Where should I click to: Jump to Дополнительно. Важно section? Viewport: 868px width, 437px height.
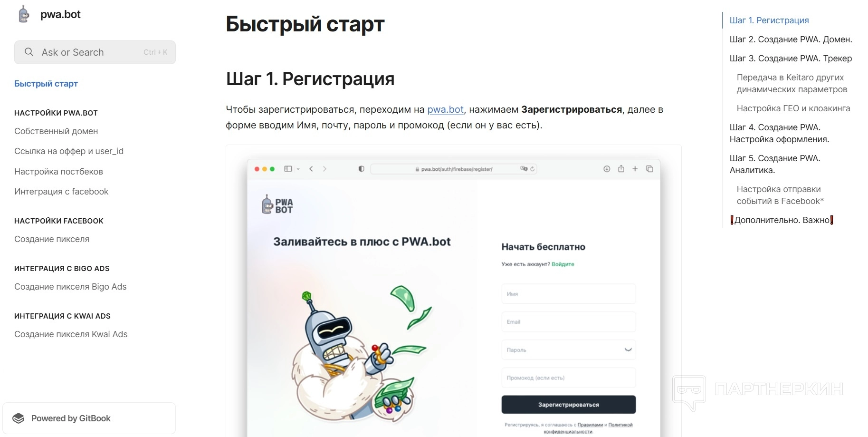pyautogui.click(x=782, y=220)
